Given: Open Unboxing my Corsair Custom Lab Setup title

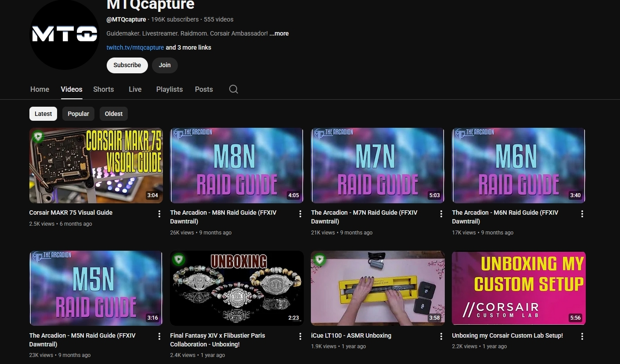Looking at the screenshot, I should (508, 335).
